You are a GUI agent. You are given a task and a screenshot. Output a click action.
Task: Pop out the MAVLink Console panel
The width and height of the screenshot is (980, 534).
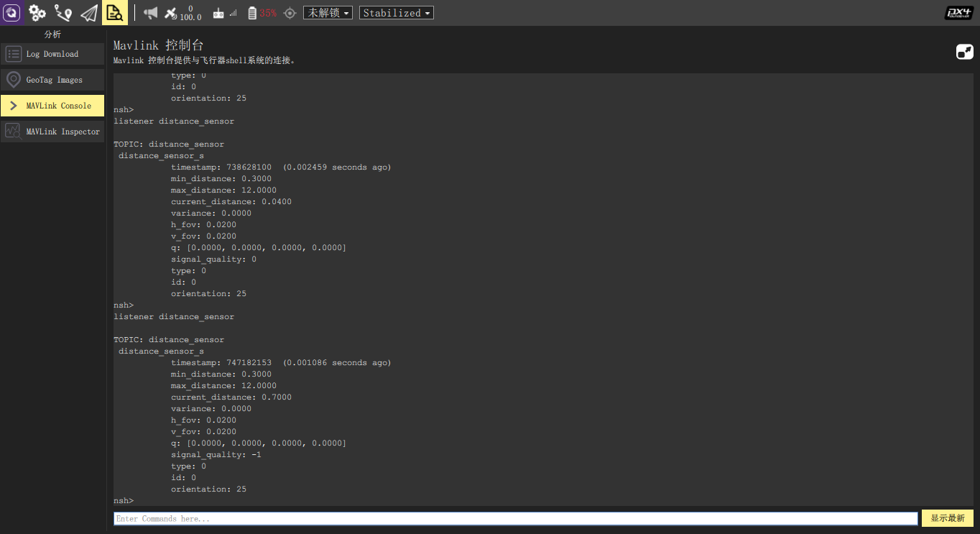964,51
